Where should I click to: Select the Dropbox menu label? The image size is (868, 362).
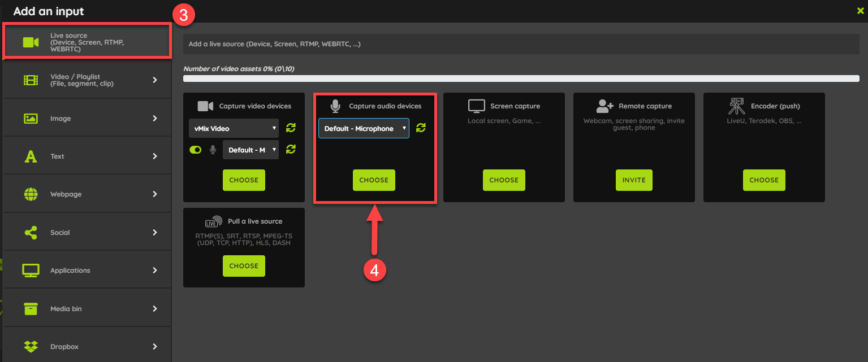tap(64, 347)
